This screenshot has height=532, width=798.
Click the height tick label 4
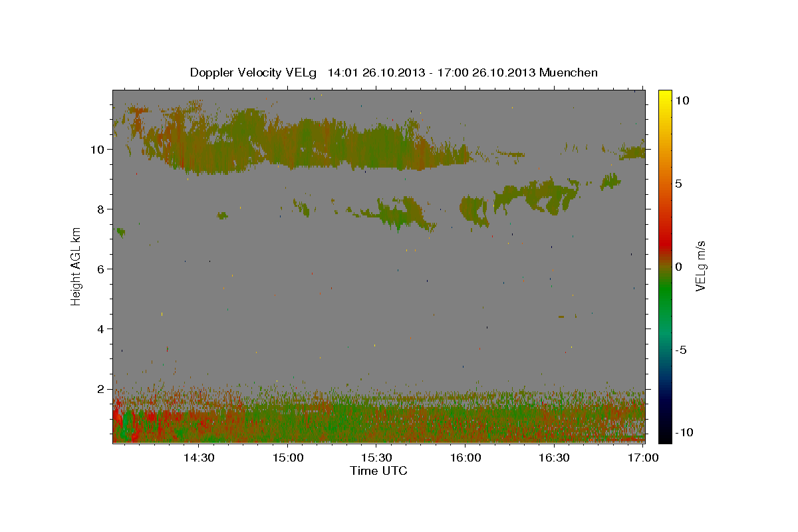click(x=101, y=329)
